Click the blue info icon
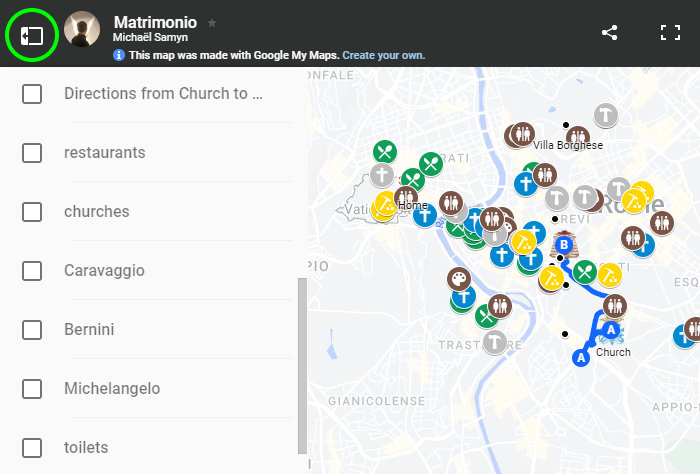The height and width of the screenshot is (474, 700). (119, 55)
